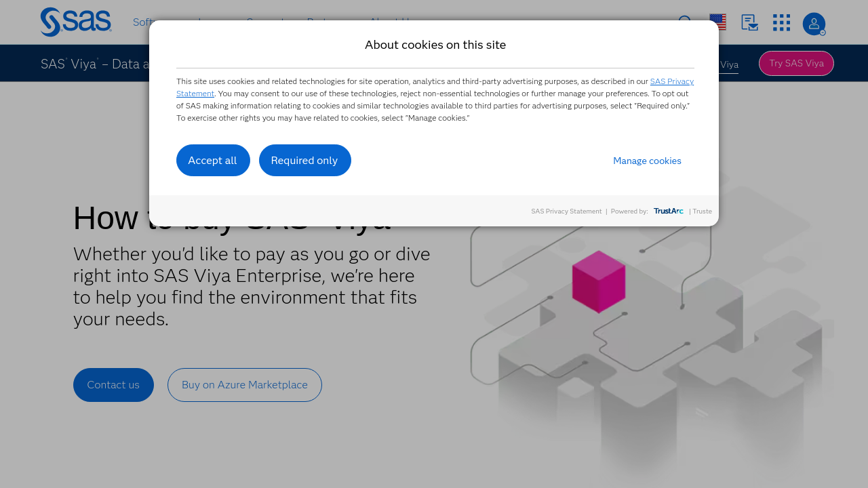Click SAS Privacy Statement in dialog footer
The height and width of the screenshot is (488, 868).
566,211
